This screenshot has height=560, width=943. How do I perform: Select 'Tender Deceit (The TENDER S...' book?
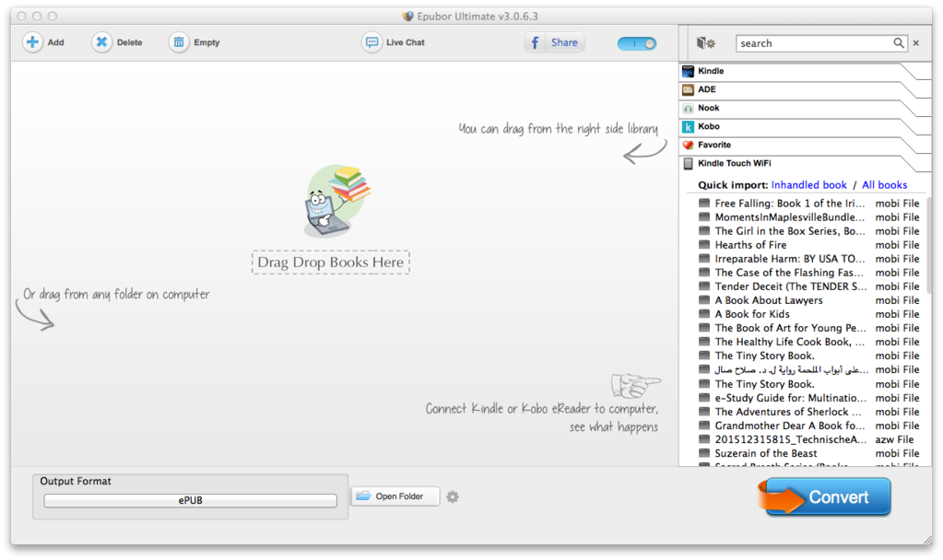tap(808, 286)
